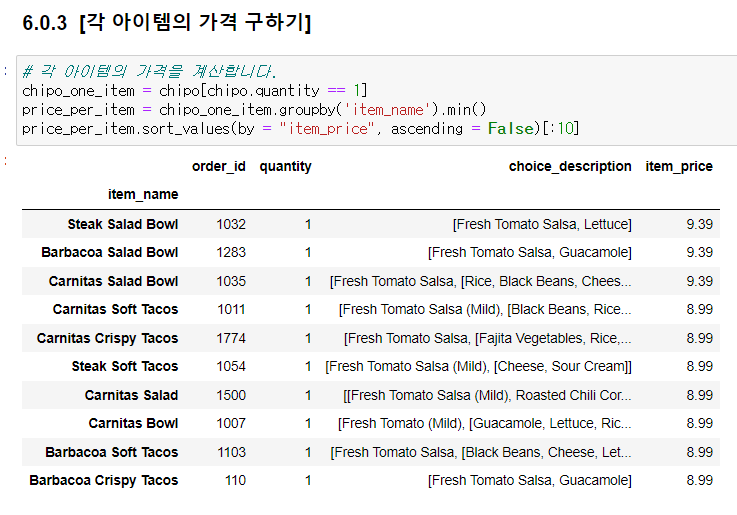Click order_id value 1032
This screenshot has width=737, height=515.
point(231,224)
